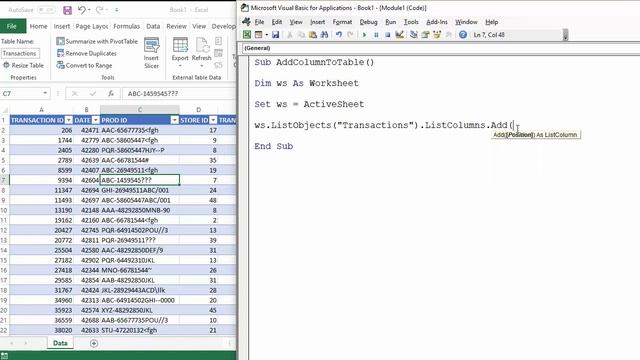This screenshot has width=640, height=360.
Task: Open Object Browser icon in VBA toolbar
Action: click(437, 35)
